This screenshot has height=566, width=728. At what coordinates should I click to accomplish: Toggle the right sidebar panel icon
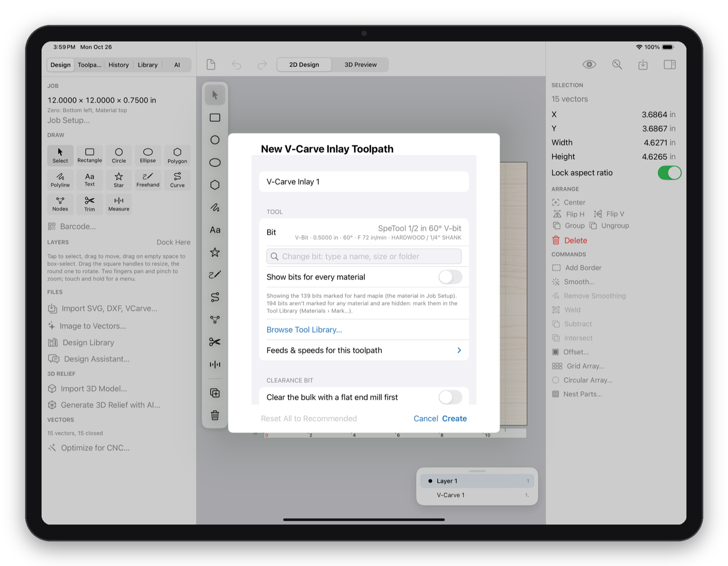[x=670, y=65]
